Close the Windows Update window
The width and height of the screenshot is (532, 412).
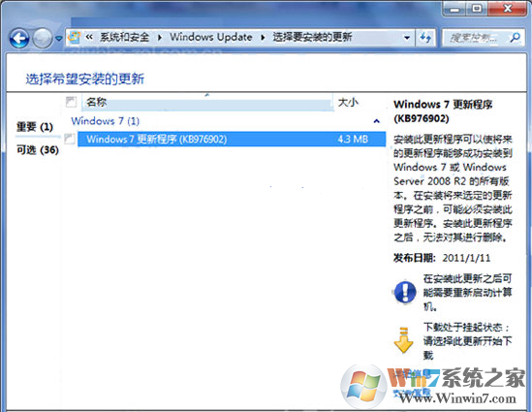pyautogui.click(x=507, y=9)
